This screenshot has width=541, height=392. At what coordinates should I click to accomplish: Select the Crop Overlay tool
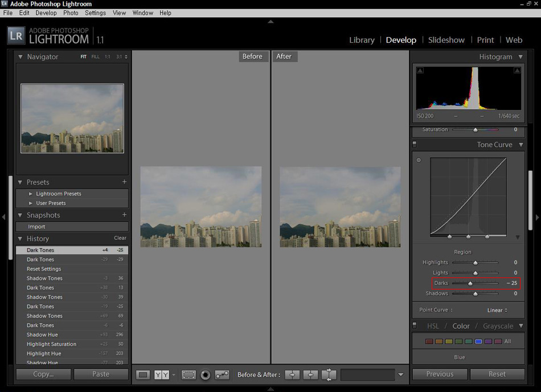[x=188, y=374]
